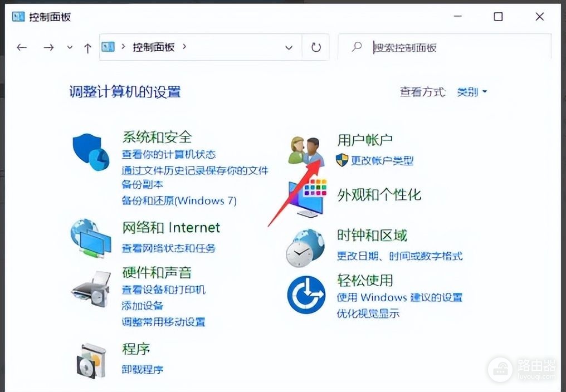The width and height of the screenshot is (566, 392).
Task: Open the 轻松使用 category
Action: [x=365, y=280]
